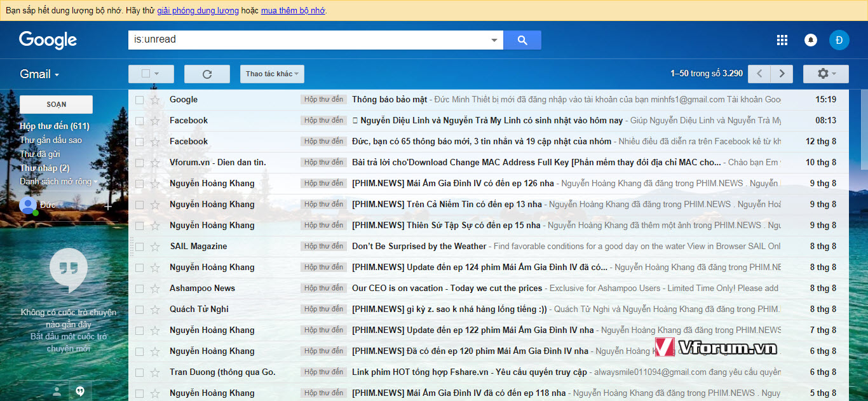
Task: Click Bắt đầu một cuộc trò chuyện mới
Action: [69, 343]
